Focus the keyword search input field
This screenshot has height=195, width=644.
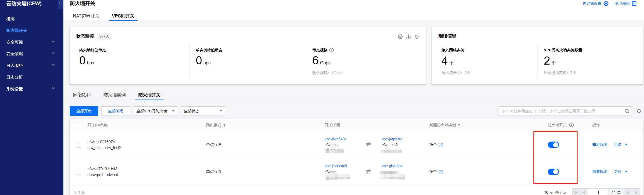tap(561, 111)
